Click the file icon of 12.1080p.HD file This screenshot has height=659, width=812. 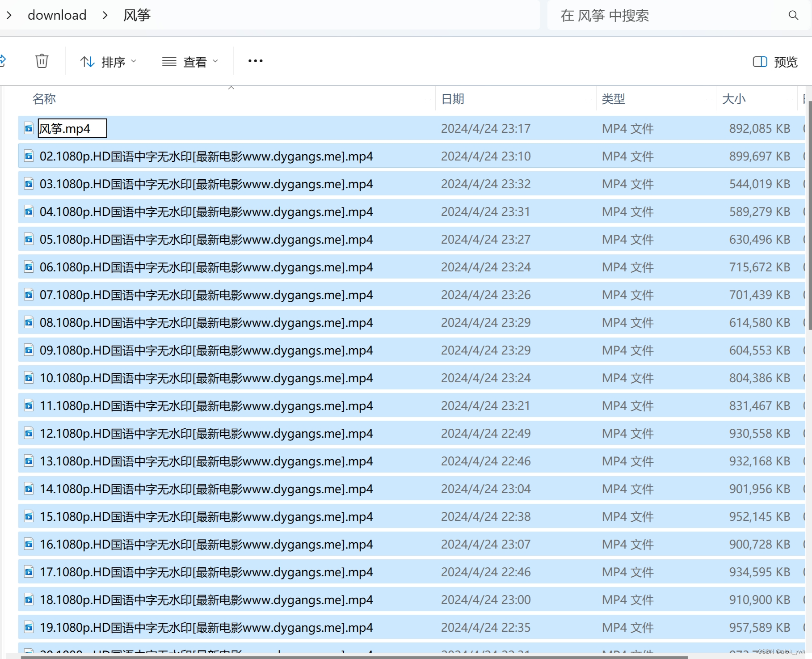pos(29,433)
